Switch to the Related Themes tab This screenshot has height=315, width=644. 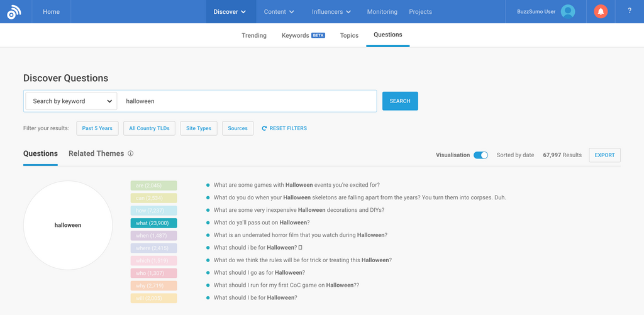tap(96, 153)
